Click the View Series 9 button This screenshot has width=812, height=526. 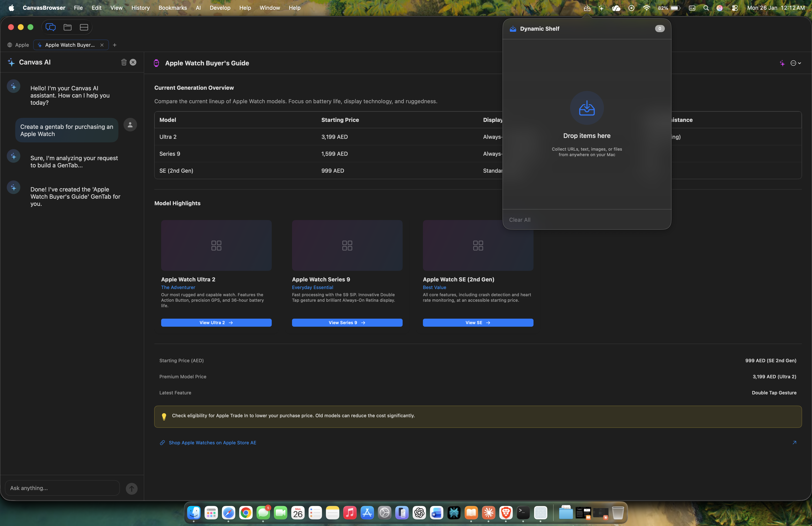tap(347, 322)
